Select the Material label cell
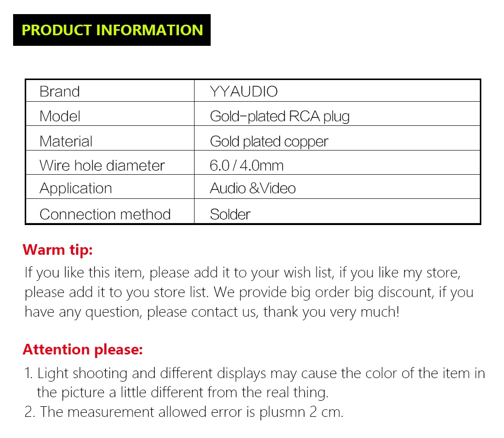 point(66,141)
